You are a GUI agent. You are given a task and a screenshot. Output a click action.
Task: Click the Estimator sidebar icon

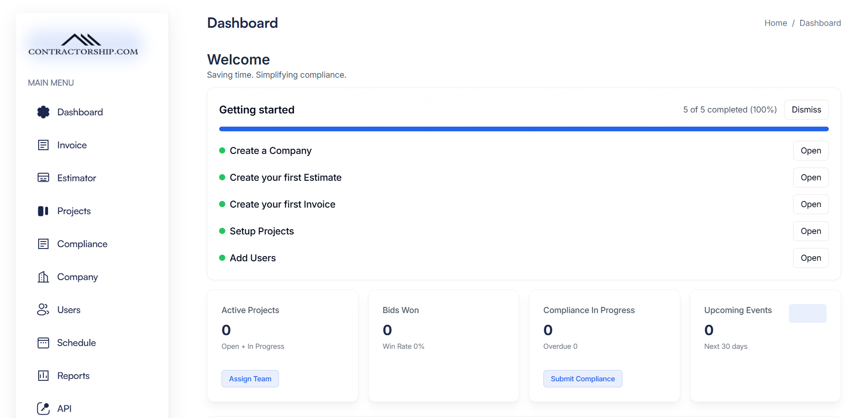(43, 178)
